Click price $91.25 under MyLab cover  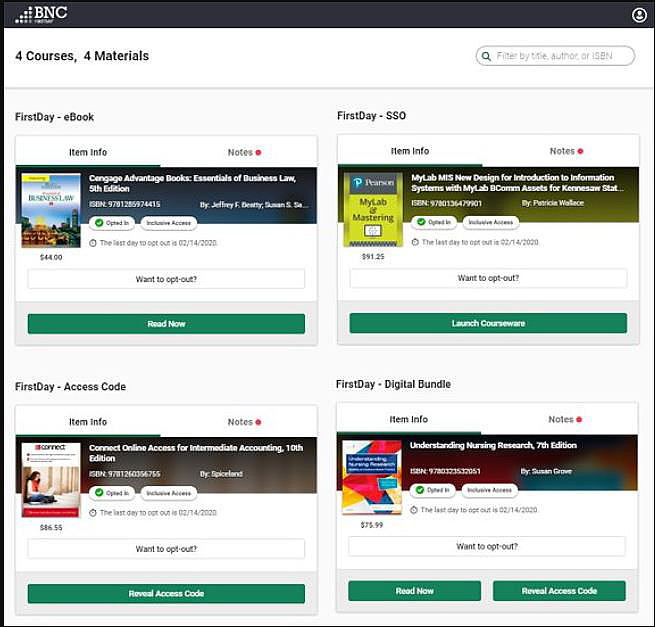point(373,256)
